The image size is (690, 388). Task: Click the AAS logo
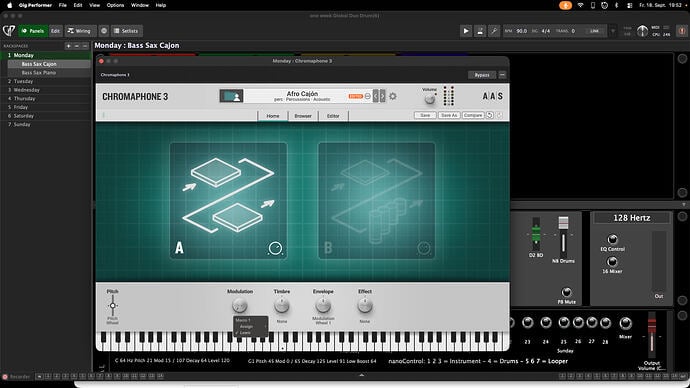tap(492, 96)
